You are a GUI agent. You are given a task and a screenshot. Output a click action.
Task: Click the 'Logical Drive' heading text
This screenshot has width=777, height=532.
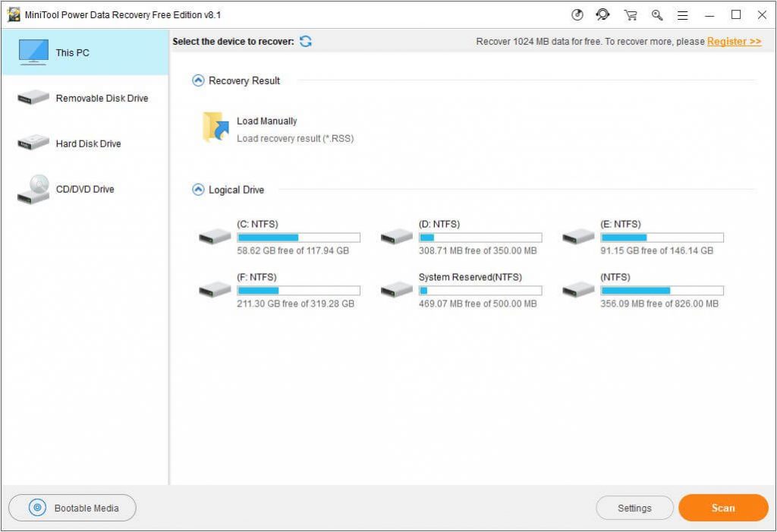tap(237, 190)
